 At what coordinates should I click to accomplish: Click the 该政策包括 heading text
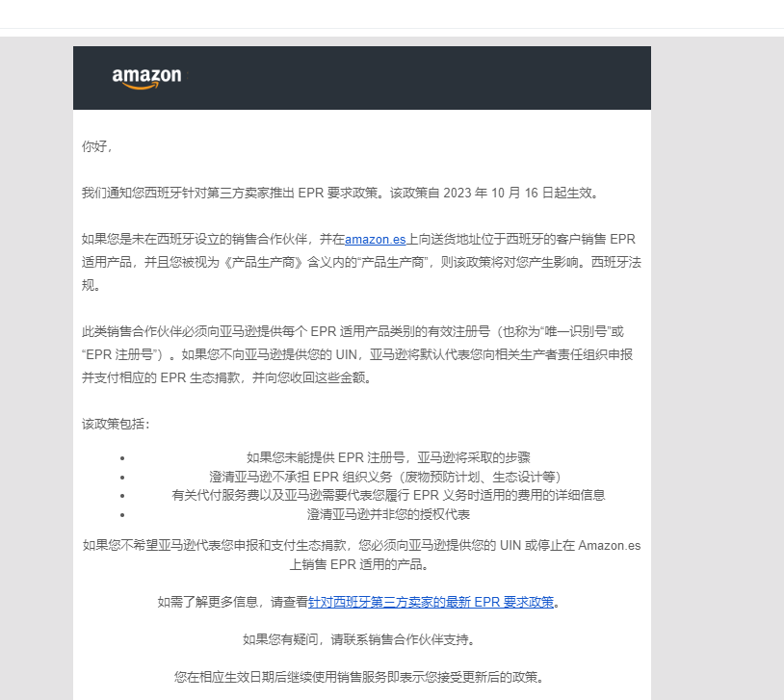click(x=116, y=424)
